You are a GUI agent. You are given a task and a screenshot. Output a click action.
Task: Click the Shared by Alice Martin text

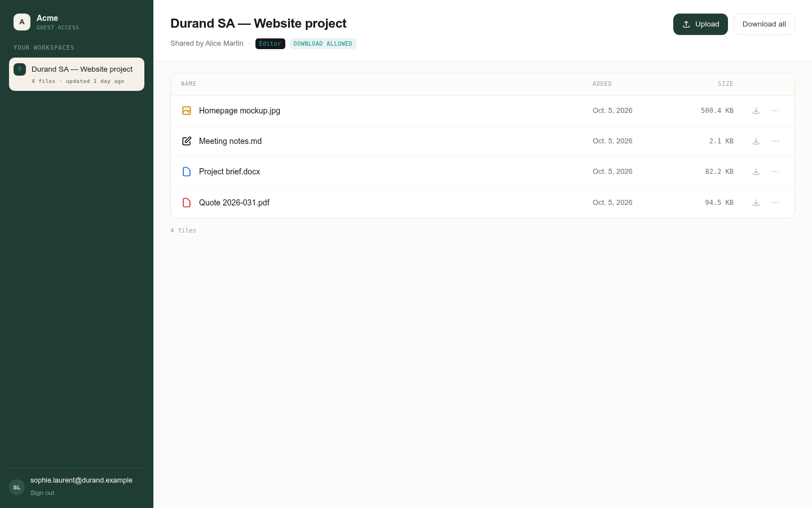coord(207,43)
